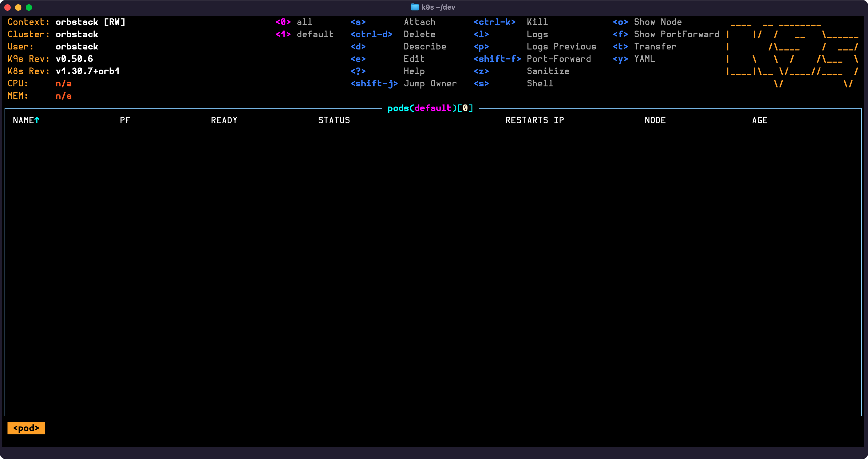The width and height of the screenshot is (868, 459).
Task: Click the <z> Sanitize shortcut
Action: pos(522,71)
